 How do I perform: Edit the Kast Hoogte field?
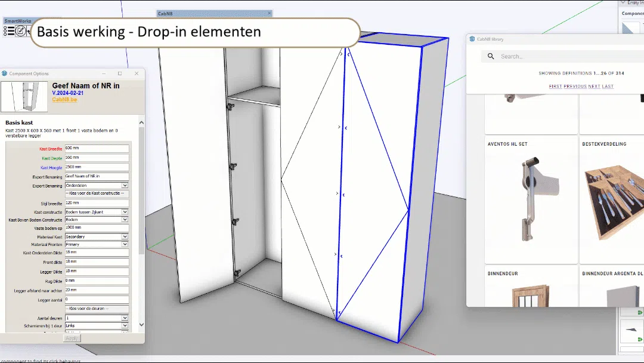pyautogui.click(x=97, y=167)
